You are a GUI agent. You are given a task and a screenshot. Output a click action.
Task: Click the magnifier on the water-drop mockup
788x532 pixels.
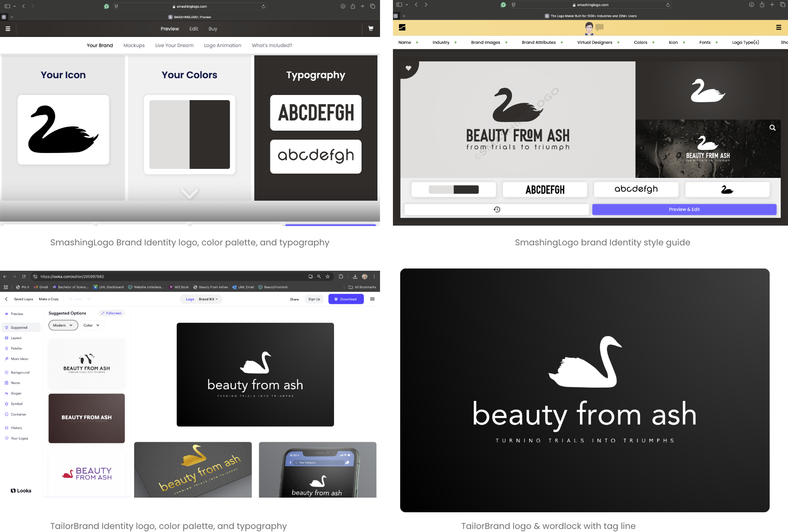point(773,128)
